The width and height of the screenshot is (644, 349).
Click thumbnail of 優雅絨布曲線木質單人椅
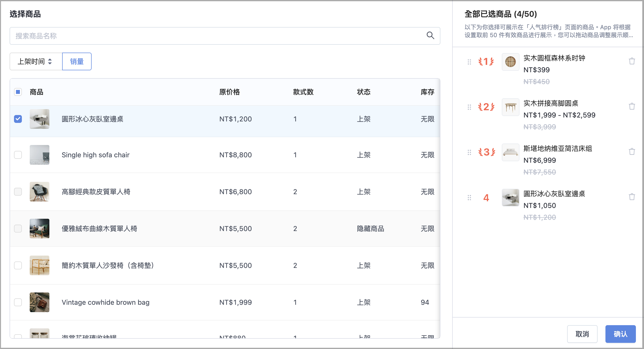(40, 228)
